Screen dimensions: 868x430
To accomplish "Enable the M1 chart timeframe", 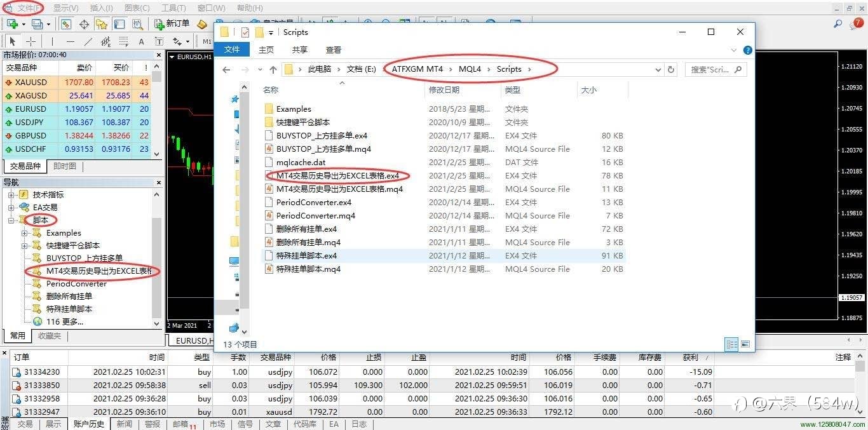I will (208, 41).
